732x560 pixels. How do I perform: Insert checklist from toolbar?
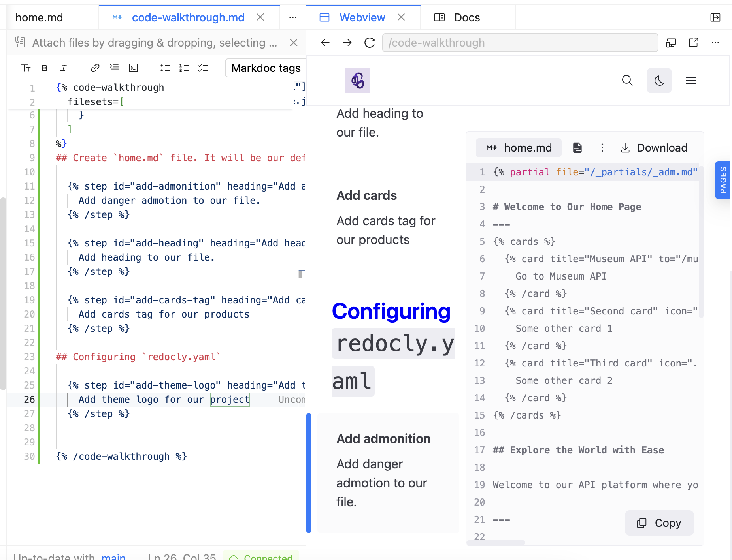(x=203, y=68)
